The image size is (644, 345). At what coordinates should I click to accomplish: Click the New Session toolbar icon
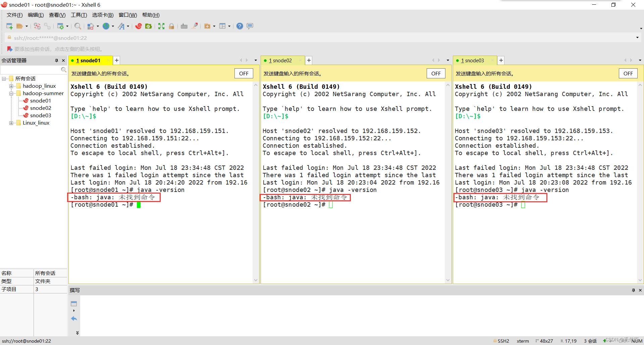pyautogui.click(x=9, y=26)
